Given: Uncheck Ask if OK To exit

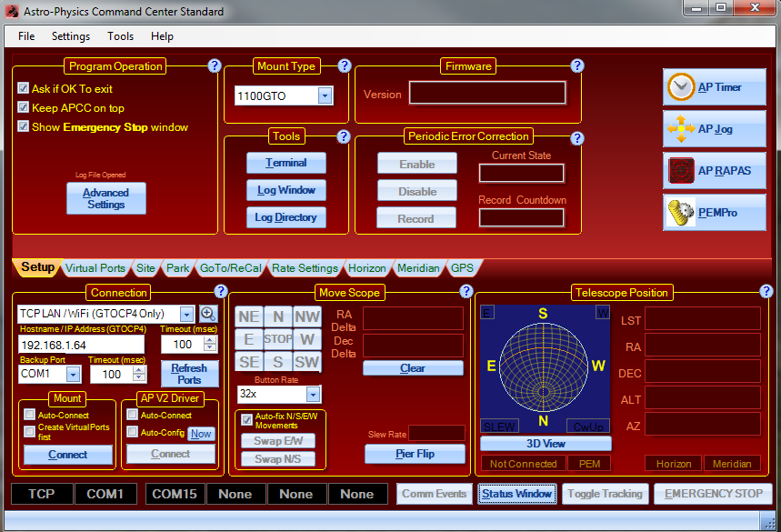Looking at the screenshot, I should click(24, 89).
